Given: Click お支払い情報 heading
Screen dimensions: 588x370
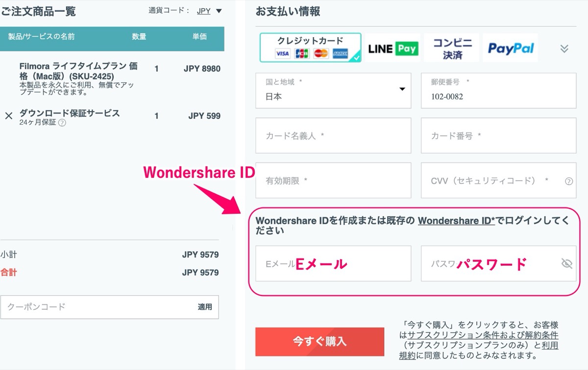Looking at the screenshot, I should point(288,11).
